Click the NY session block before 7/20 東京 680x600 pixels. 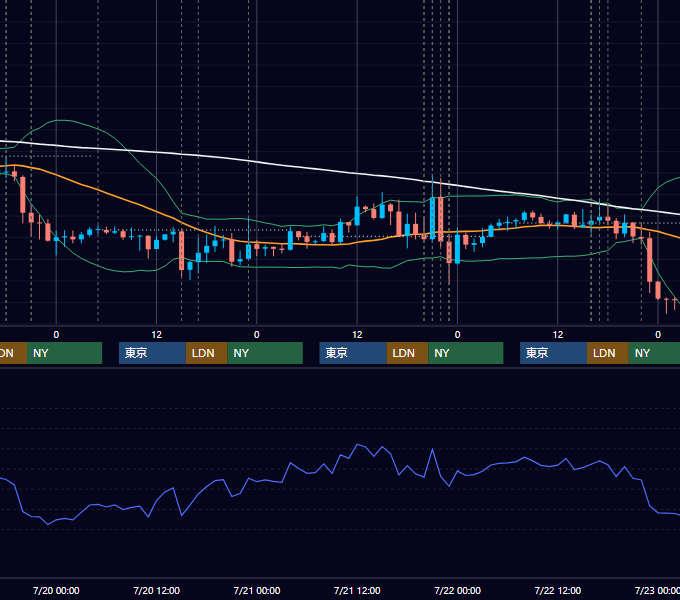[x=64, y=353]
